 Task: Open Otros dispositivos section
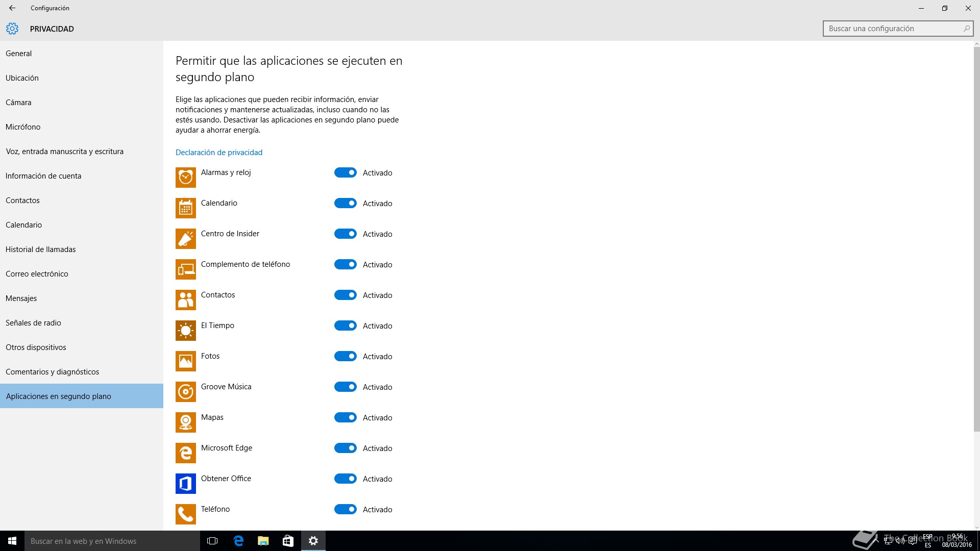(82, 347)
